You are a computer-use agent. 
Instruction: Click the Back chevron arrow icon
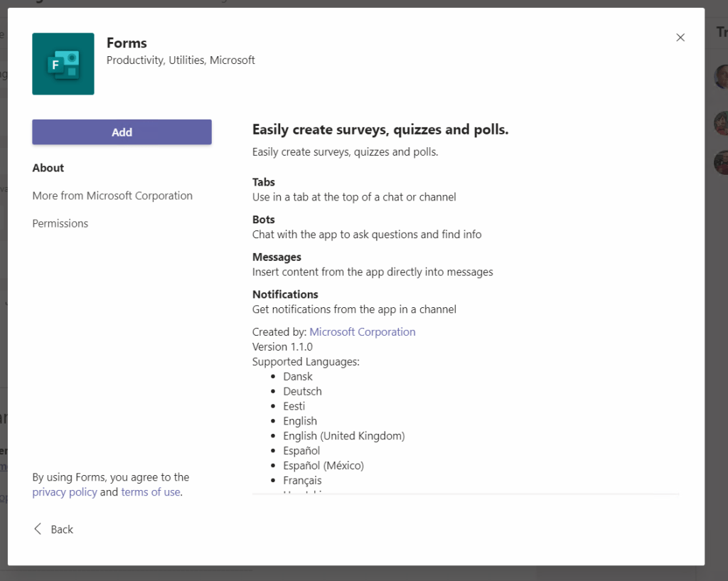click(x=38, y=529)
